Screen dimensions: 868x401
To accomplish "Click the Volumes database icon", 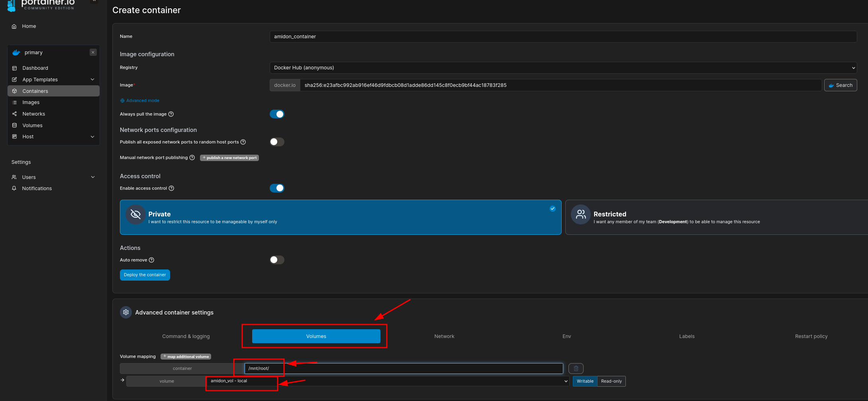I will tap(14, 125).
